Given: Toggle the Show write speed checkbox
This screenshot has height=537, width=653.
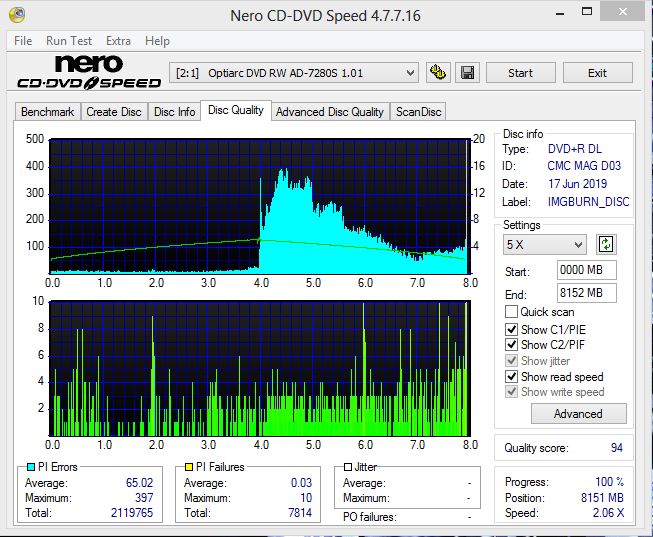Looking at the screenshot, I should pos(511,392).
